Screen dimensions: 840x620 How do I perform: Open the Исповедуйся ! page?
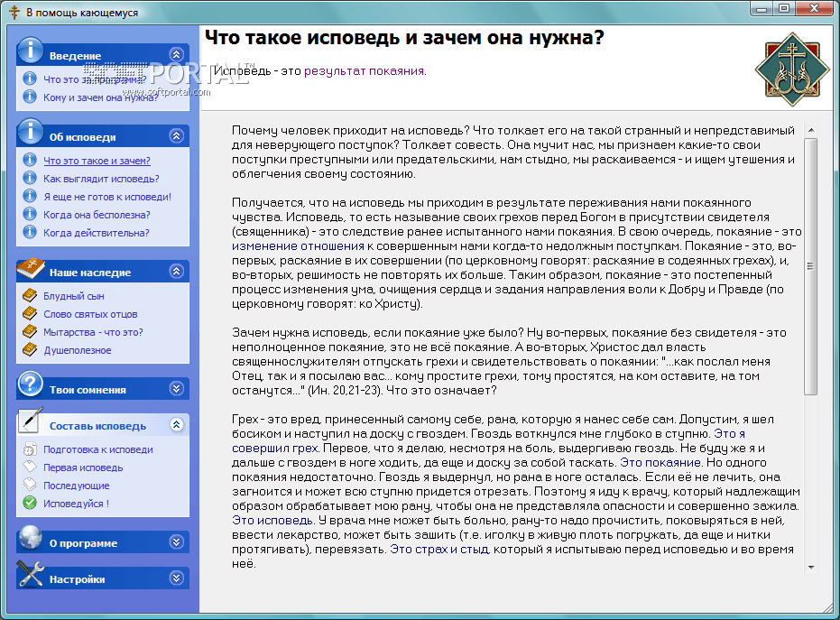(x=76, y=504)
